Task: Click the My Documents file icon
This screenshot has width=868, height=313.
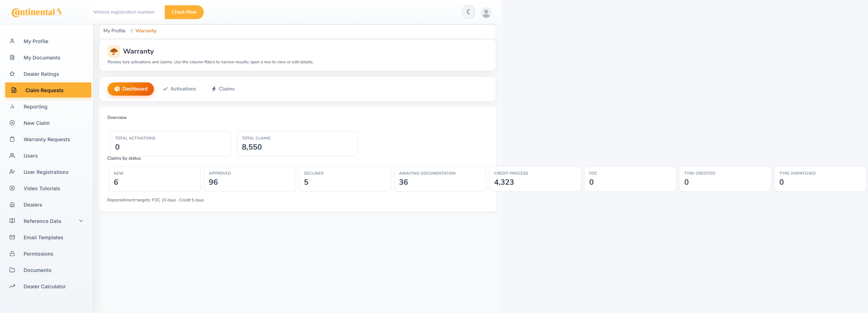Action: 12,57
